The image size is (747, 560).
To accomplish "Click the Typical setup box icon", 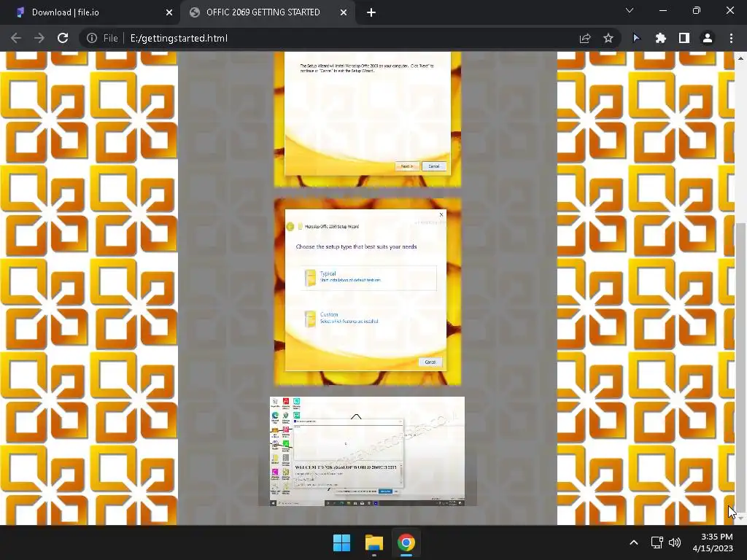I will [x=310, y=278].
